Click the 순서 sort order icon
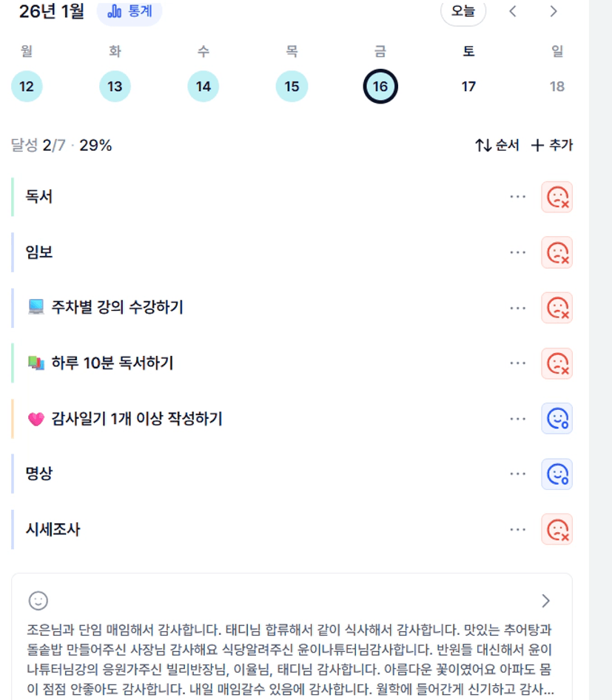This screenshot has width=612, height=700. [x=484, y=146]
